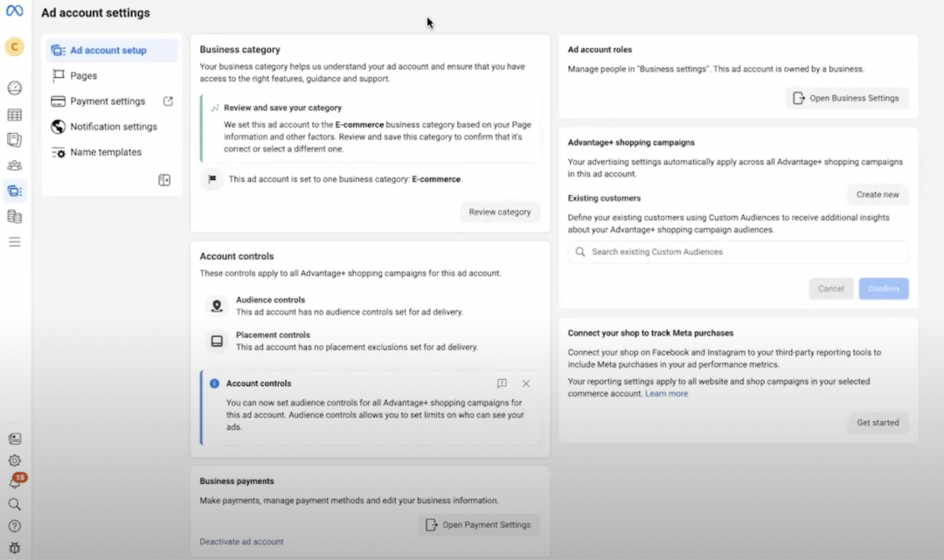The height and width of the screenshot is (560, 944).
Task: Click the feedback icon on Account controls notice
Action: point(502,384)
